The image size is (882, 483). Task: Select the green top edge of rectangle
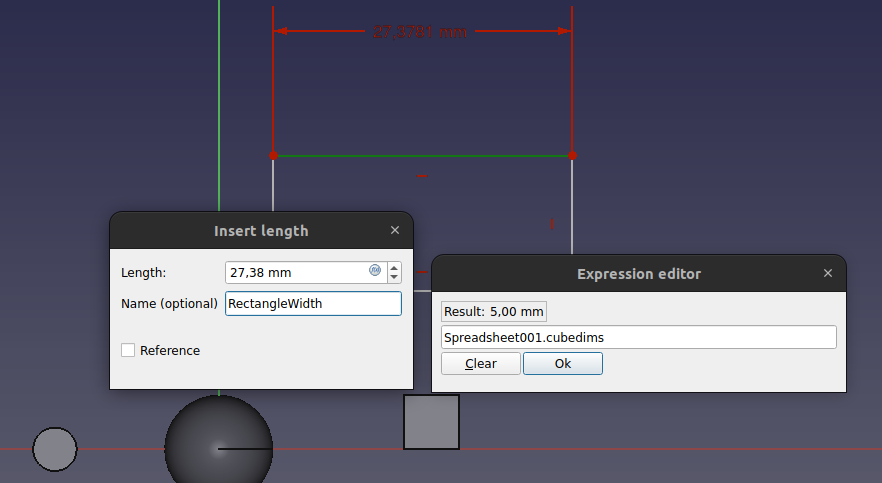coord(420,156)
